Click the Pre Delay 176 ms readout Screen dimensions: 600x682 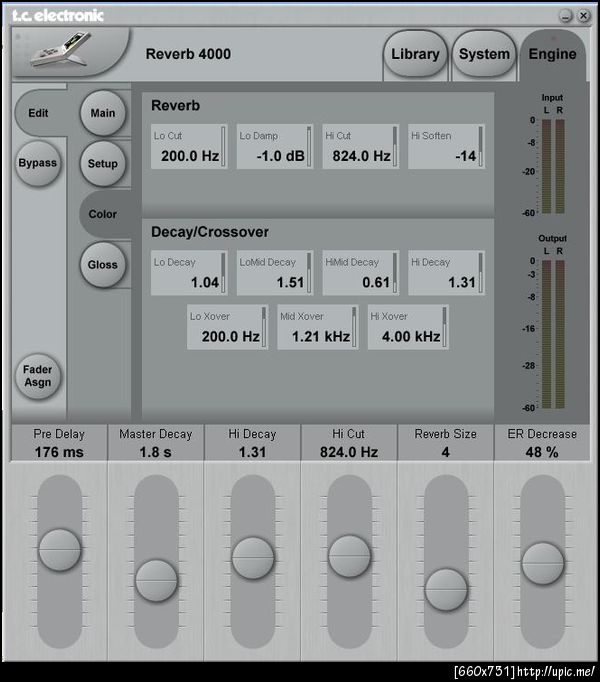click(59, 443)
